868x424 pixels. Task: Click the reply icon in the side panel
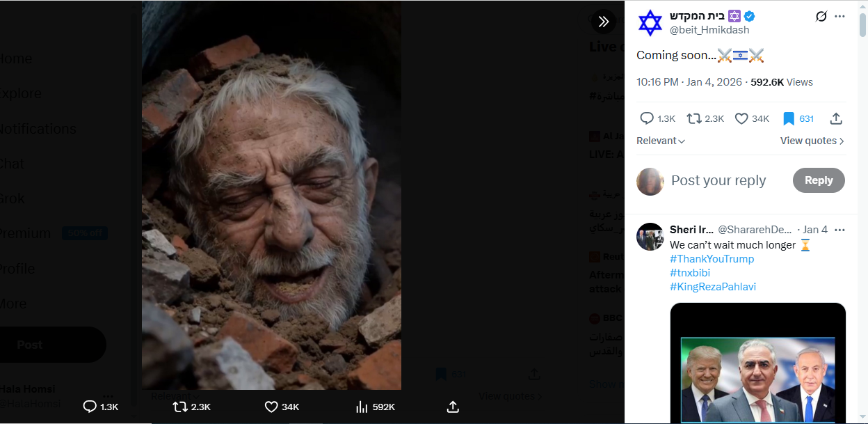647,118
